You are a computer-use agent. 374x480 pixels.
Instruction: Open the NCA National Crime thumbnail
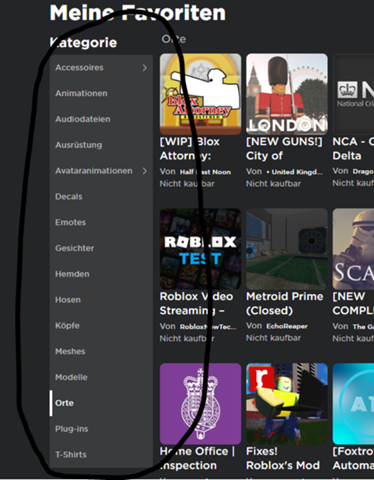click(x=353, y=94)
